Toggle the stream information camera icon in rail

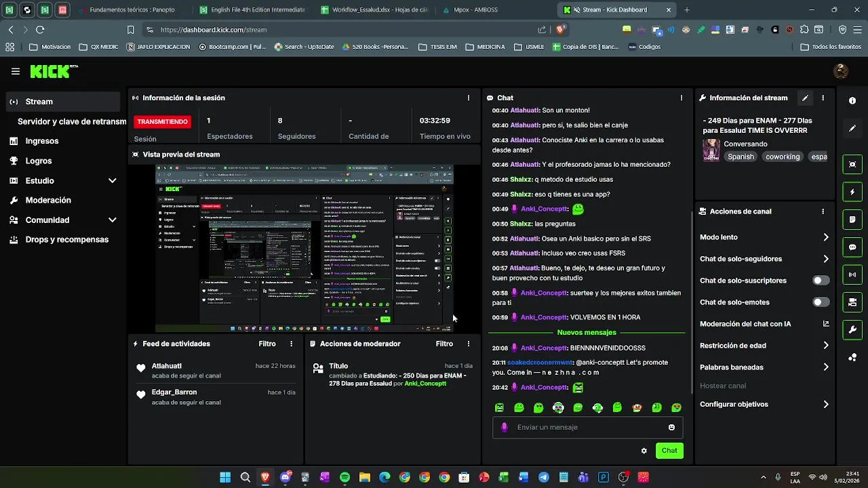pos(852,302)
